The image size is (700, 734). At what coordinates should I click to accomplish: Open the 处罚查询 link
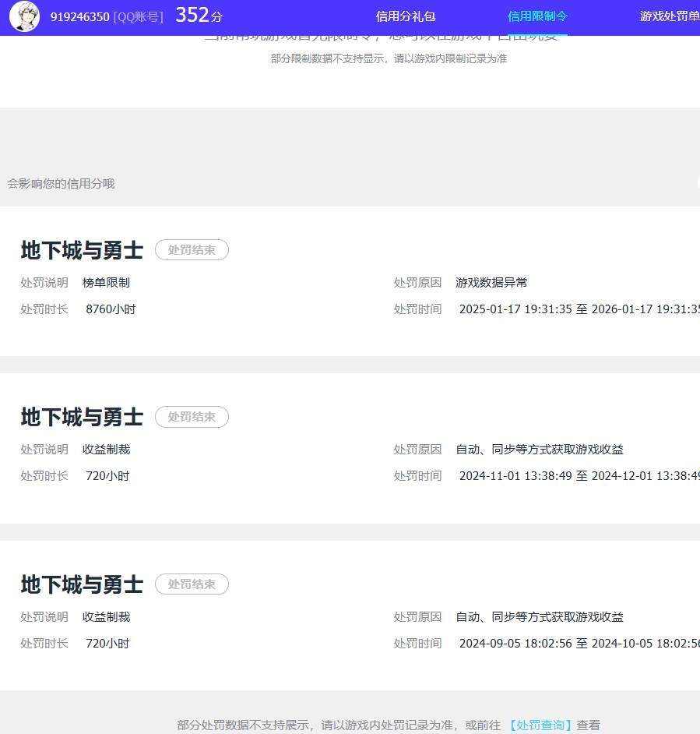540,725
